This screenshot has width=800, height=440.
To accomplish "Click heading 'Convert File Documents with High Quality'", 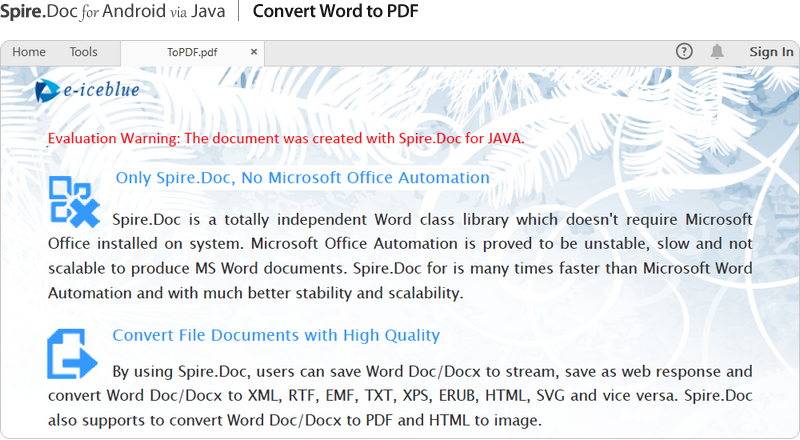I will pyautogui.click(x=276, y=335).
